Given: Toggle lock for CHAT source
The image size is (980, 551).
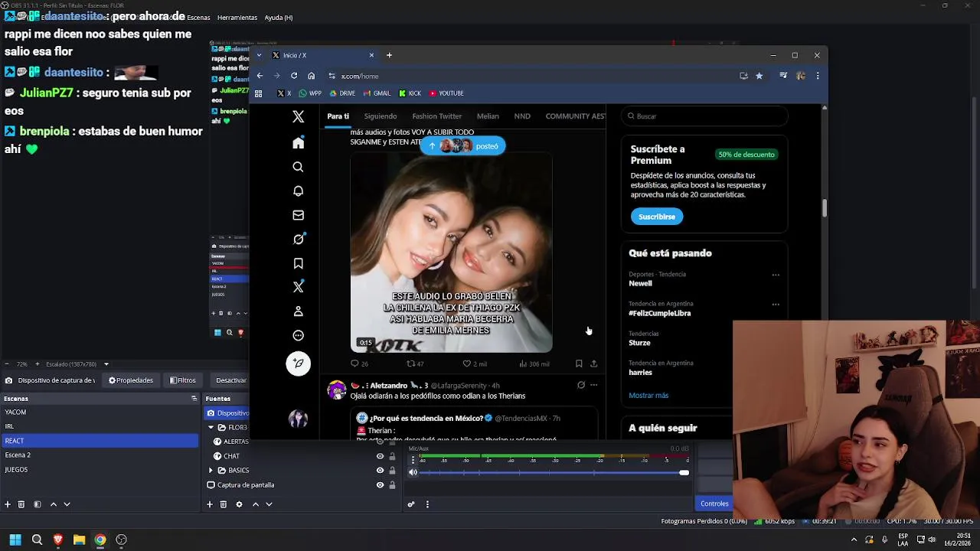Looking at the screenshot, I should [392, 456].
